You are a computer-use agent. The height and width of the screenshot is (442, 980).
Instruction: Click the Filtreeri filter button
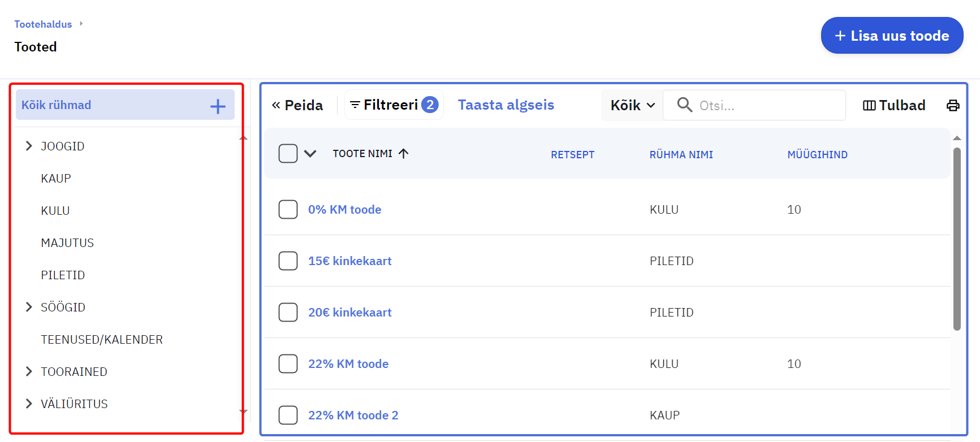385,105
